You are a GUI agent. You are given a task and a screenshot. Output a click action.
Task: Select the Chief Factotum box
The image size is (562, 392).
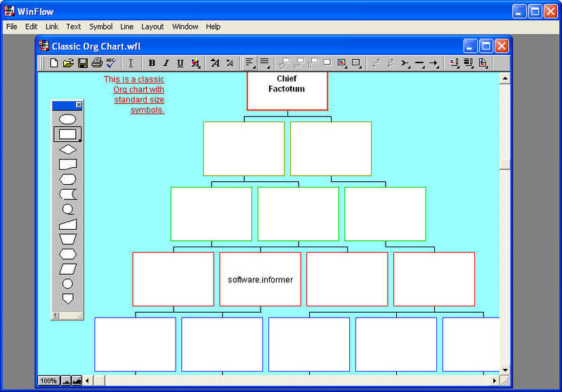click(x=287, y=91)
